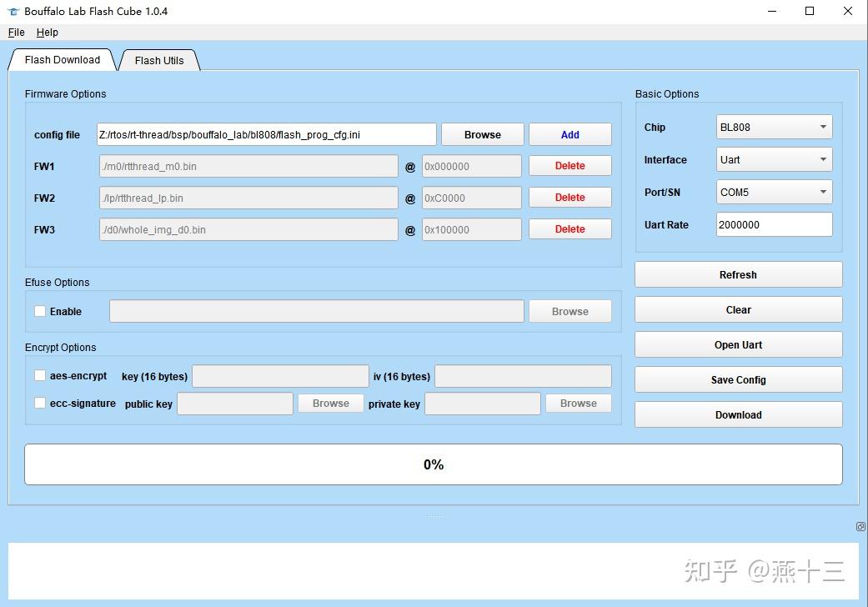This screenshot has width=868, height=607.
Task: Open the File menu
Action: [15, 32]
